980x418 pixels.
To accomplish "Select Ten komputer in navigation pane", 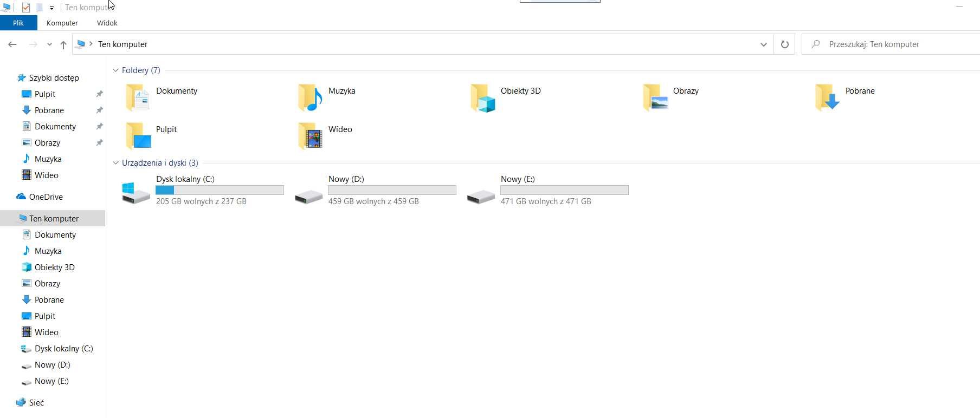I will 53,218.
